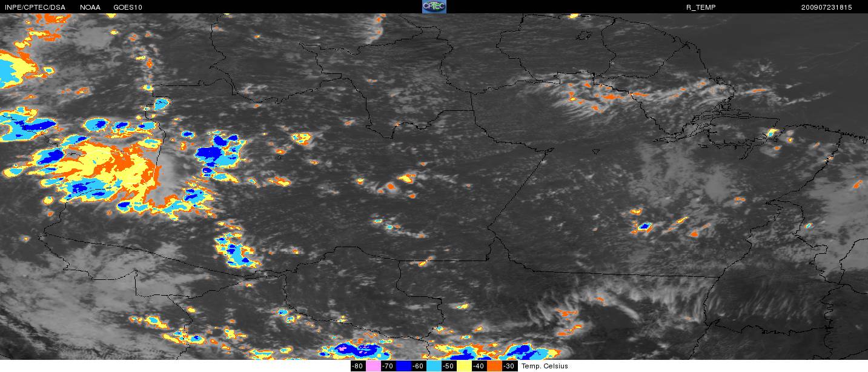
Task: Click the yellow legend color swatch
Action: (465, 366)
